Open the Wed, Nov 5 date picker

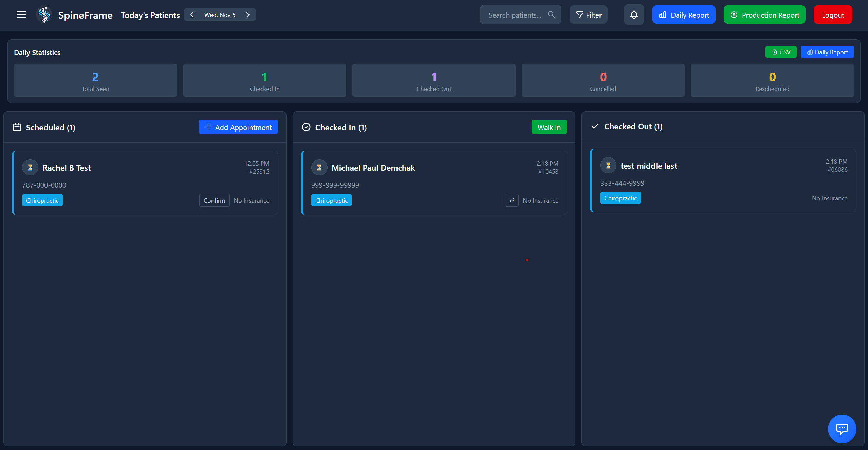coord(220,15)
